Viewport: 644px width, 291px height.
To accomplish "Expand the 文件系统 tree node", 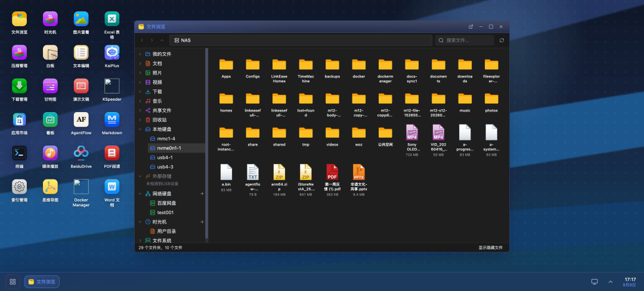I will coord(140,240).
